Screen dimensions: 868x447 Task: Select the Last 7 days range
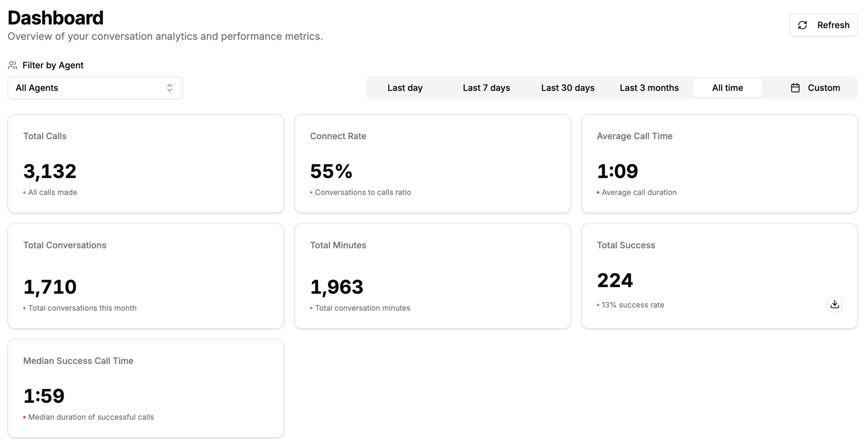pyautogui.click(x=486, y=88)
